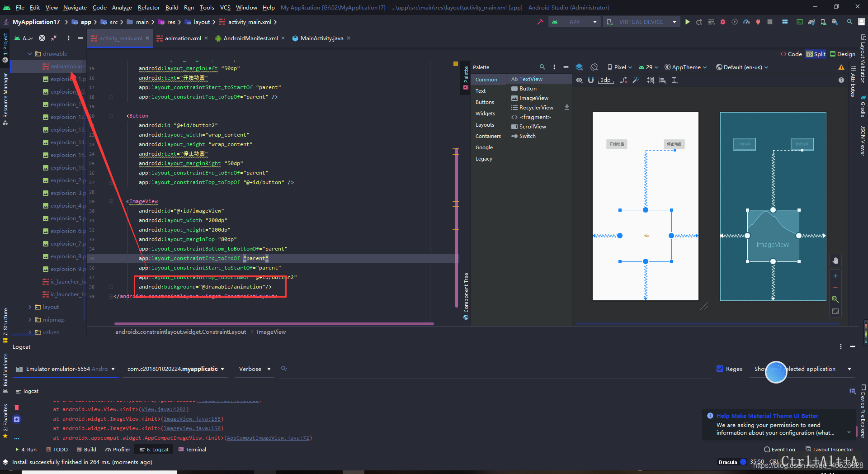Open the layout warnings triangle icon
Image resolution: width=868 pixels, height=474 pixels.
pyautogui.click(x=841, y=67)
